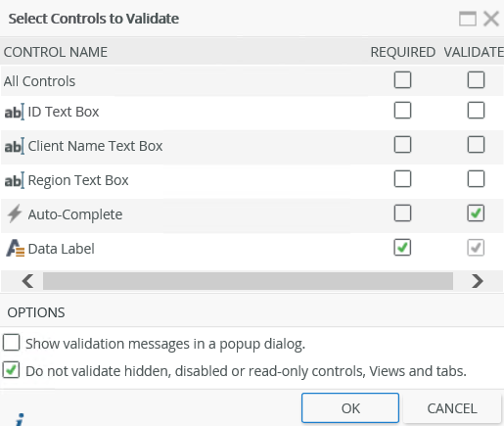Click the information icon at dialog bottom
This screenshot has height=426, width=504.
(21, 419)
